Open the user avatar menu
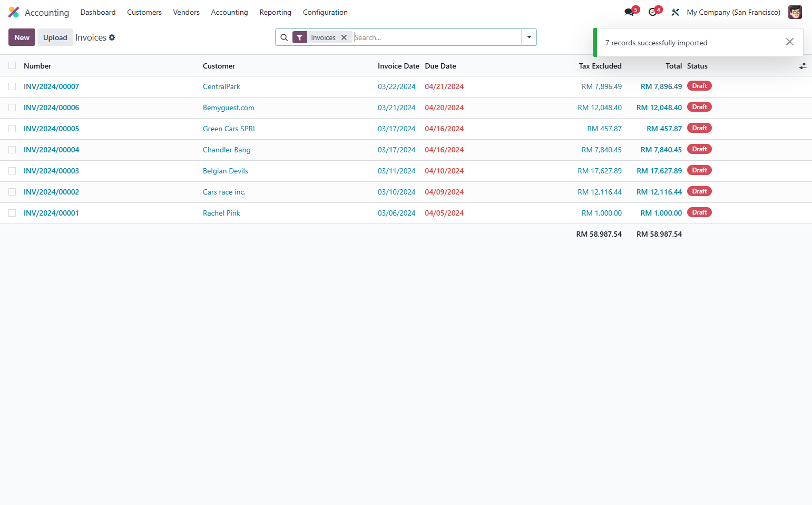Image resolution: width=812 pixels, height=505 pixels. (x=795, y=12)
